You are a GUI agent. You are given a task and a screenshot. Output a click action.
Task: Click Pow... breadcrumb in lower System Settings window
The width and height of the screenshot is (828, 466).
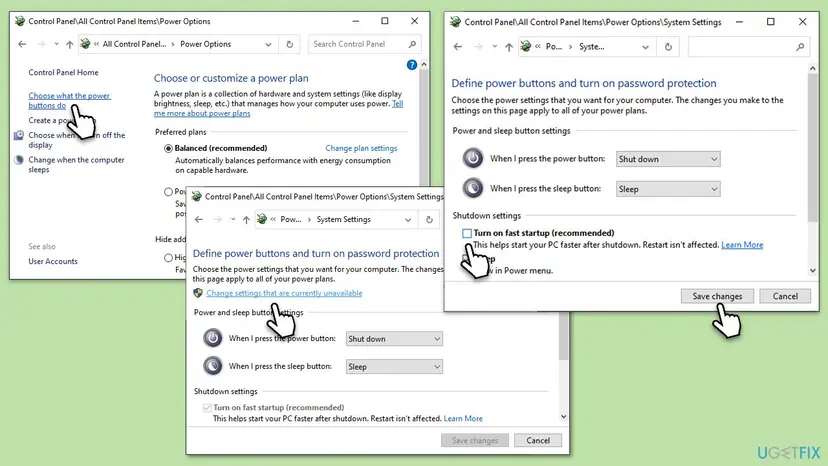pos(290,219)
